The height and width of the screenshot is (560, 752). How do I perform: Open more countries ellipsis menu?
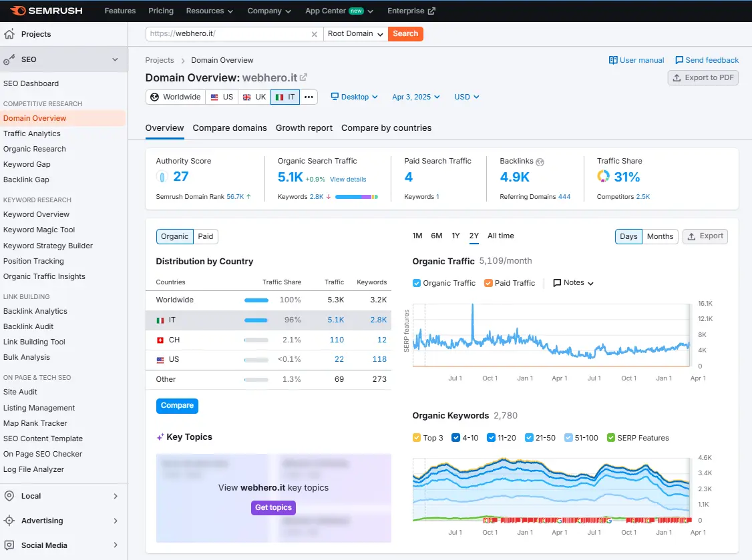309,97
